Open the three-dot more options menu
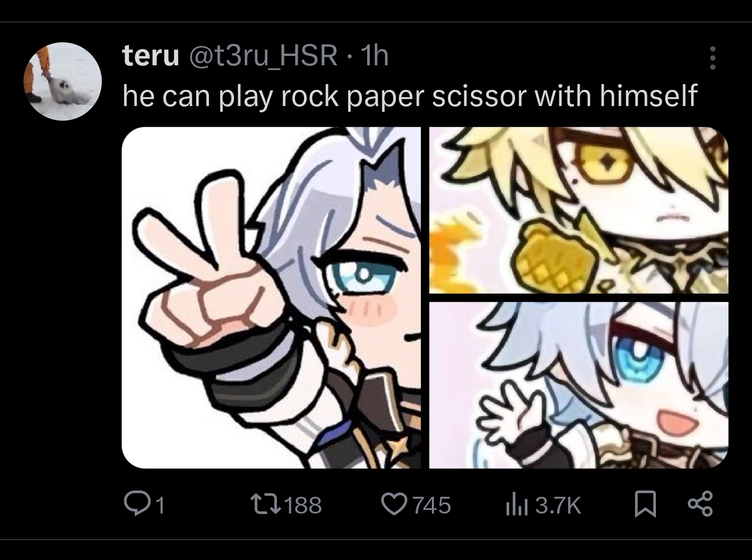Viewport: 752px width, 560px height. 712,58
